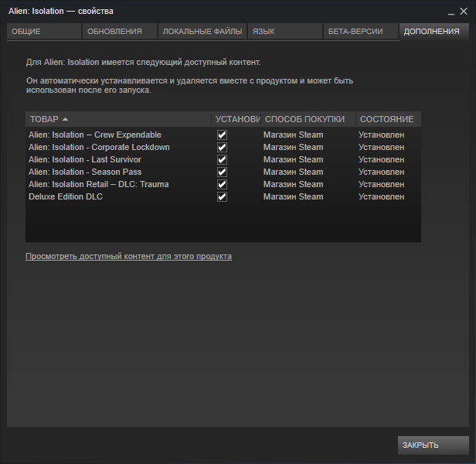Click Магазин Steam in Crew Expendable row
Screen dimensions: 476x464
click(x=294, y=135)
